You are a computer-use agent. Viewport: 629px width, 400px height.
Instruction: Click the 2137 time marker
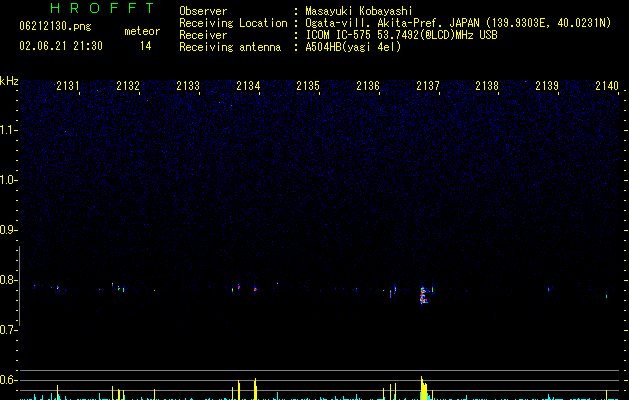pos(428,85)
